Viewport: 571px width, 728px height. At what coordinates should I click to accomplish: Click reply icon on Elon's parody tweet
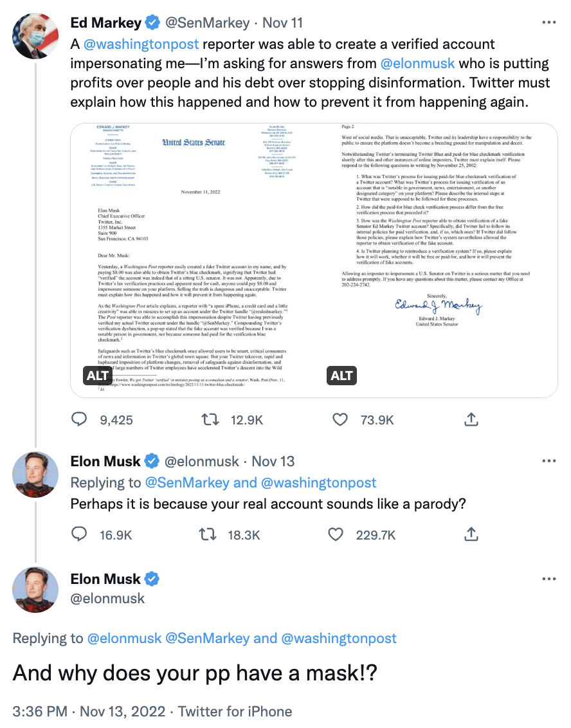pos(79,534)
